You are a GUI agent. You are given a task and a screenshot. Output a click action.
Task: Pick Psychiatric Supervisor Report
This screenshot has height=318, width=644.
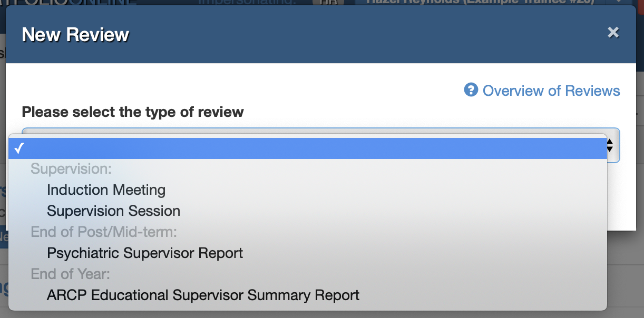point(145,253)
